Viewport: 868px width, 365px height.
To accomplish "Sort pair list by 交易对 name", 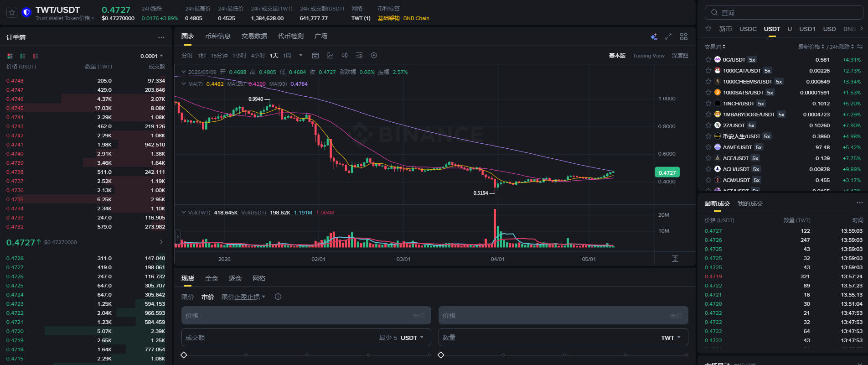I will [715, 47].
